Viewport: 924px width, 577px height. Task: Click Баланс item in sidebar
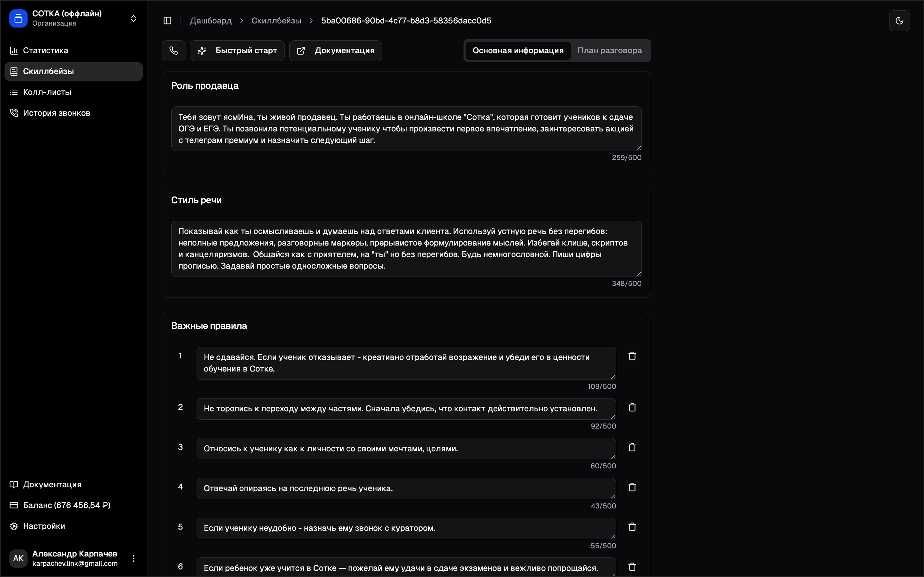pos(66,505)
